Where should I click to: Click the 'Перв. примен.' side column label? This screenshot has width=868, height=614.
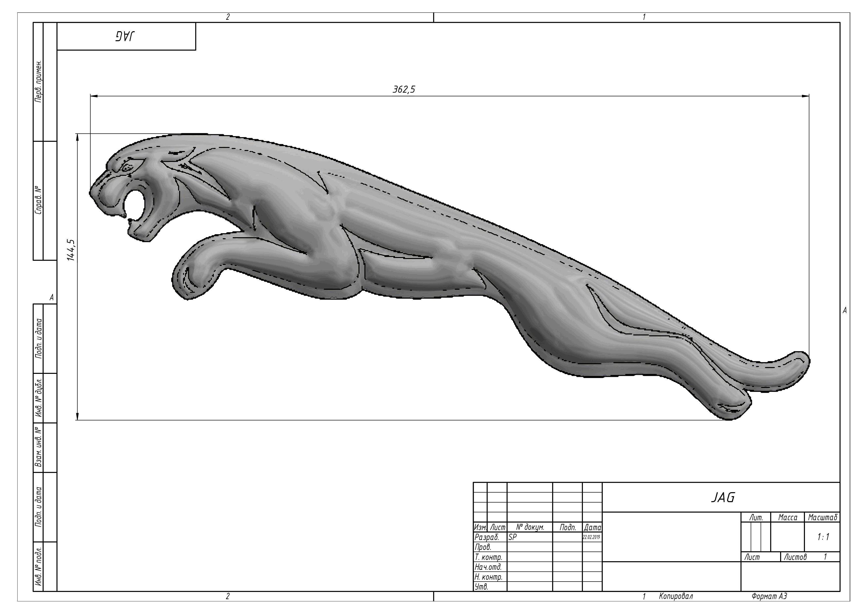click(38, 81)
